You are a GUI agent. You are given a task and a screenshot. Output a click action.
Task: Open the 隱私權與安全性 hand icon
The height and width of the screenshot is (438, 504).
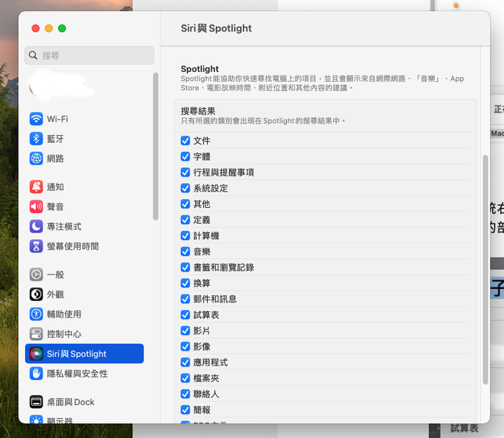click(36, 374)
